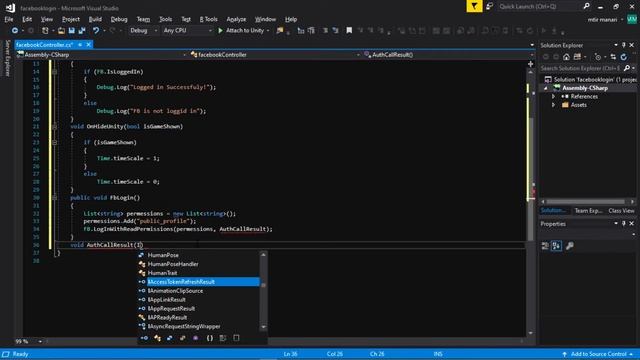Viewport: 640px width, 360px height.
Task: Toggle the struct filter in IntelliSense
Action: tap(170, 338)
